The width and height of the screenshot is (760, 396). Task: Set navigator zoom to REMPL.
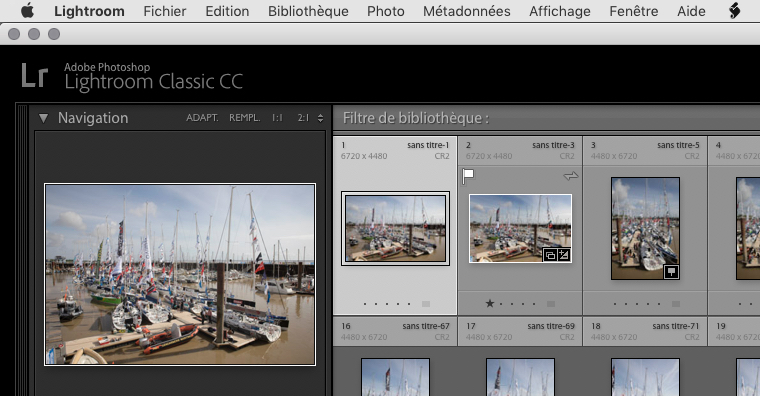coord(244,118)
